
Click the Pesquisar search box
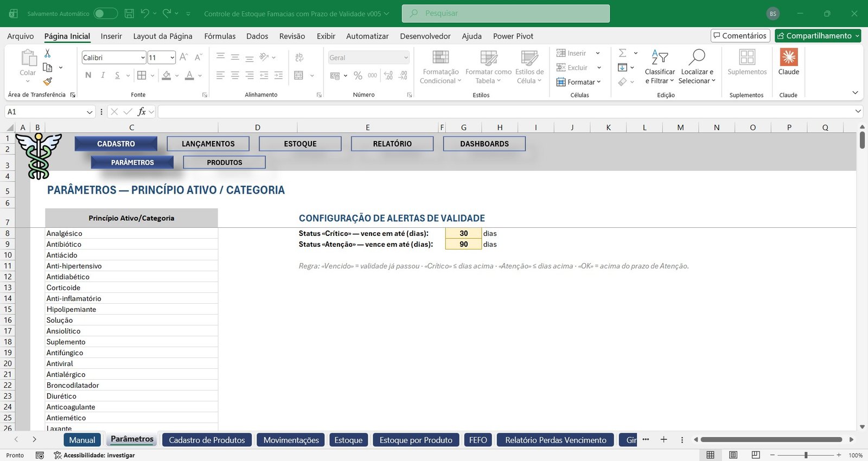click(506, 14)
